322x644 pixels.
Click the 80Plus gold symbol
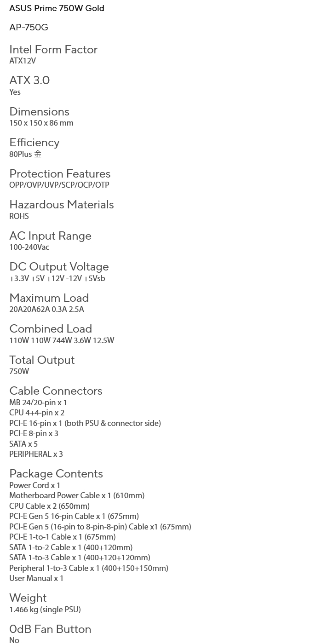pos(38,154)
